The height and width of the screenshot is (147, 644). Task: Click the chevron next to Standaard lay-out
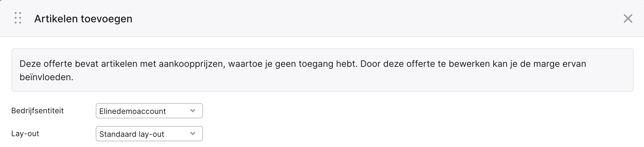(192, 134)
